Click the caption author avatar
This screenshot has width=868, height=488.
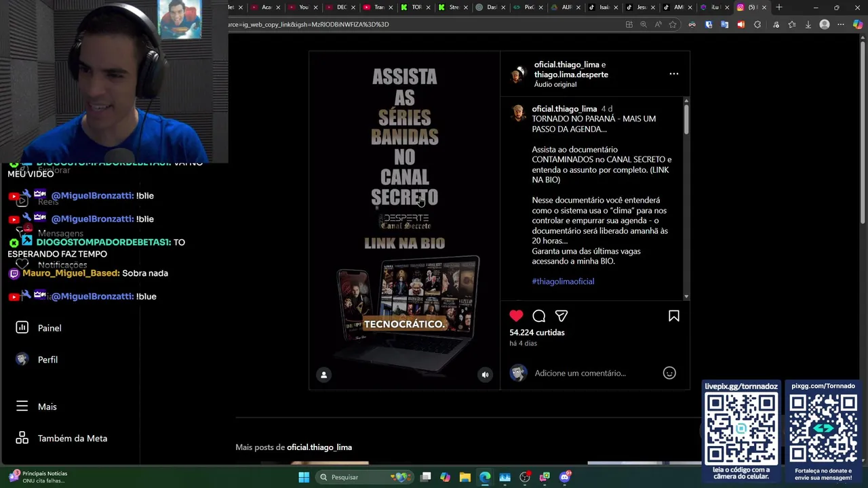[518, 113]
